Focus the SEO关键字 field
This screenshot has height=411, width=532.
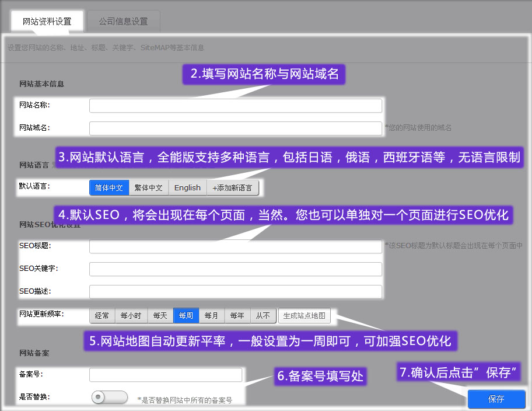tap(236, 269)
